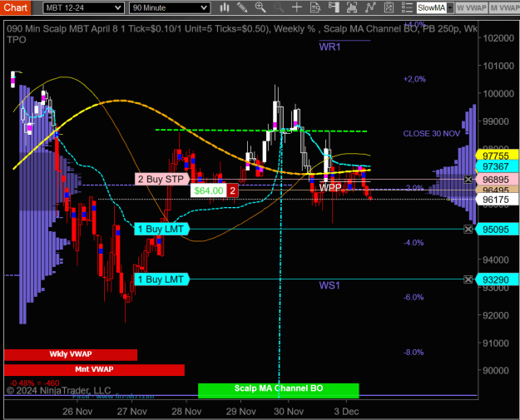
Task: Cancel the 95095 Buy LMT order
Action: [x=468, y=229]
